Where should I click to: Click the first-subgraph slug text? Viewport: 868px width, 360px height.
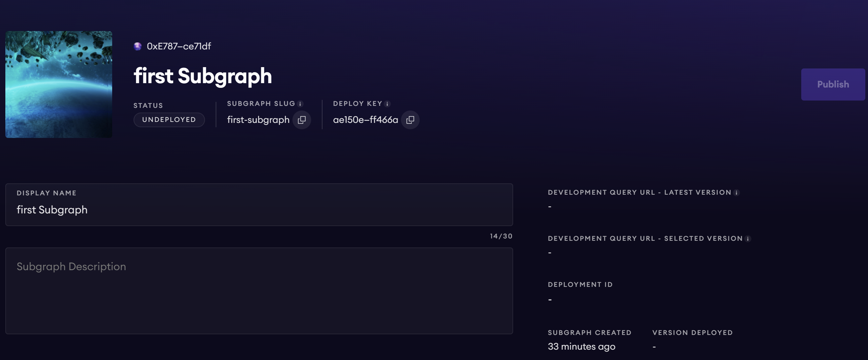[258, 120]
